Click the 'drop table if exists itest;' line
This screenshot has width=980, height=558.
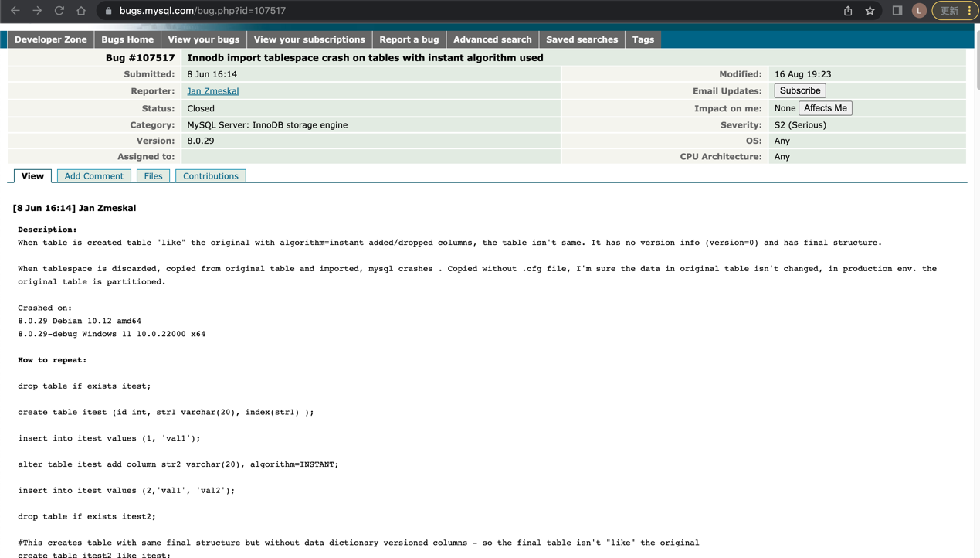click(84, 386)
